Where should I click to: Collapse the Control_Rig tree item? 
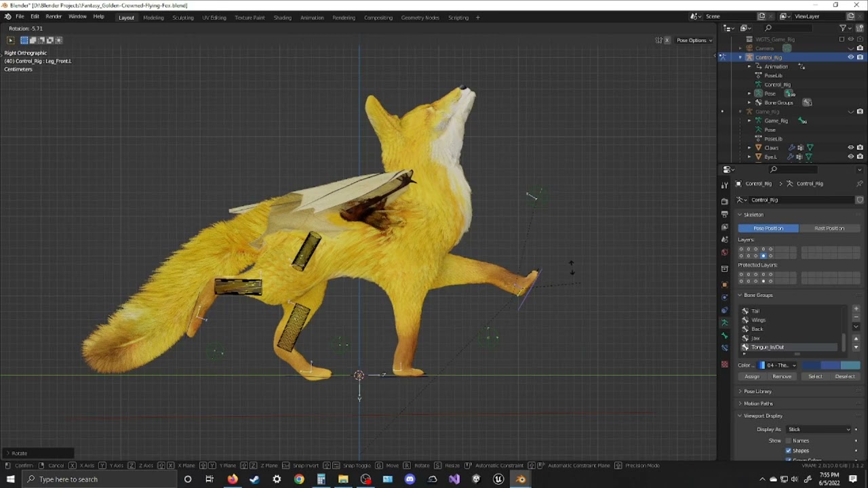click(x=740, y=57)
